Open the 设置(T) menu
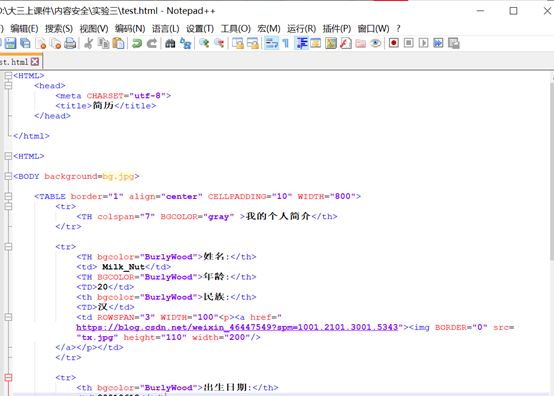 pyautogui.click(x=200, y=29)
